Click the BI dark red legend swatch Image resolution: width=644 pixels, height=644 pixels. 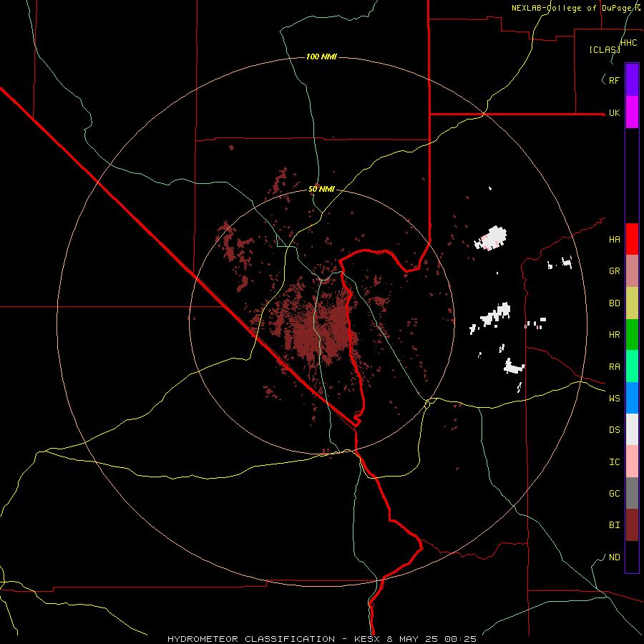click(x=632, y=525)
